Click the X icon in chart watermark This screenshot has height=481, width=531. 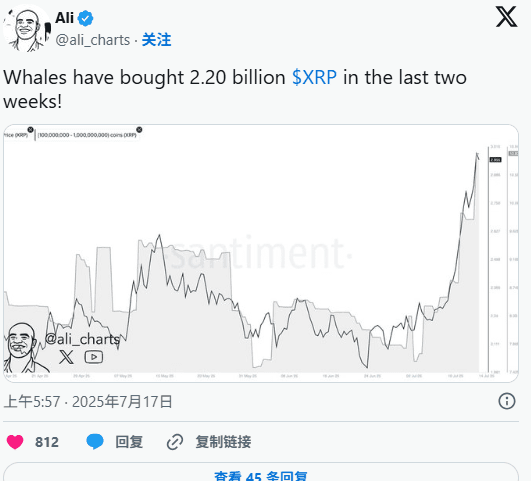[66, 357]
